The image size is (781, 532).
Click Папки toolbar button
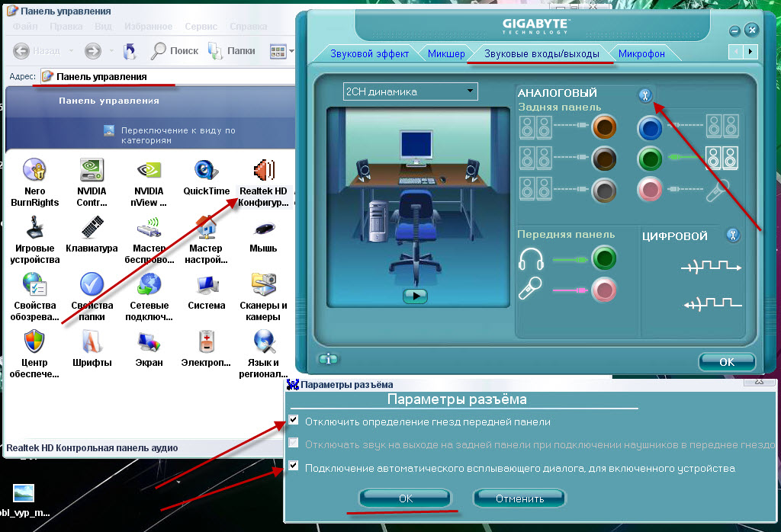232,51
